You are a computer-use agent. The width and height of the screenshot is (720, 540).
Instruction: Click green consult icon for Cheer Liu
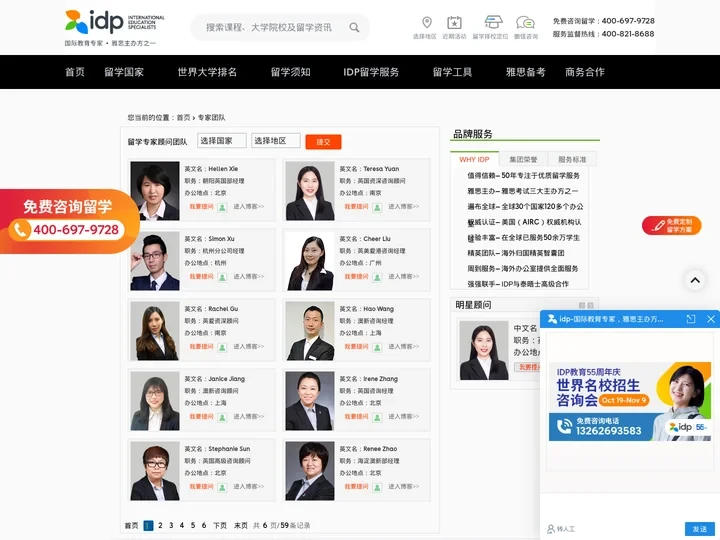click(x=377, y=277)
